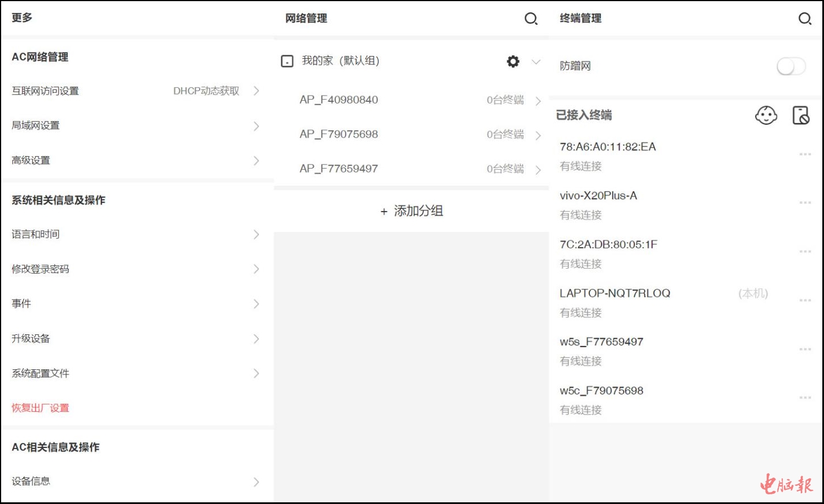This screenshot has width=824, height=504.
Task: Open 互联网访问设置 menu item
Action: click(136, 91)
